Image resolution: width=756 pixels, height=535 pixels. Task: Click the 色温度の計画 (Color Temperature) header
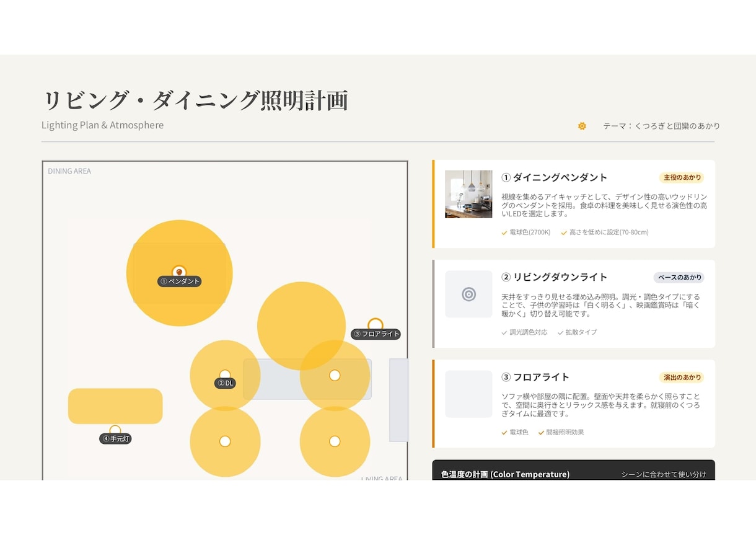pyautogui.click(x=505, y=474)
